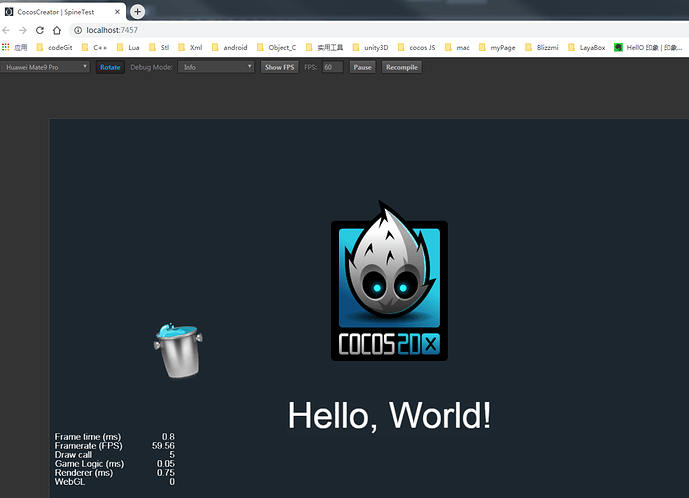This screenshot has width=689, height=498.
Task: Click the Cocos2d-x logo image
Action: (389, 281)
